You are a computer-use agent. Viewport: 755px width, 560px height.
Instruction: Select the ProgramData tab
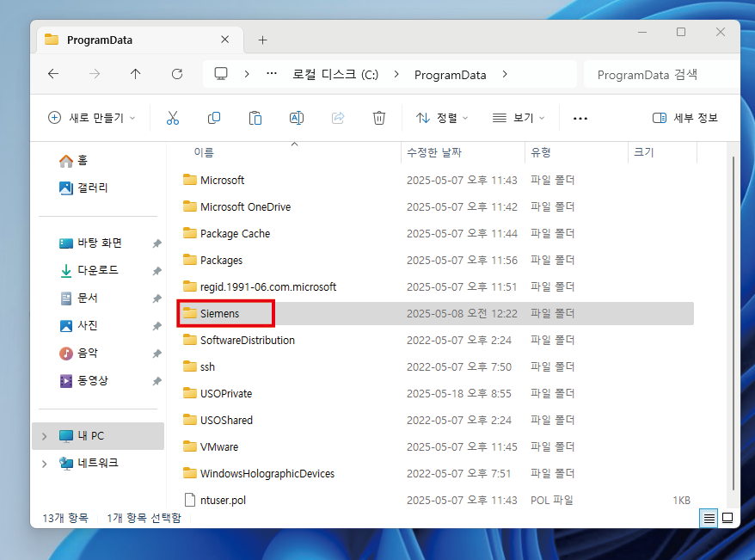click(139, 40)
